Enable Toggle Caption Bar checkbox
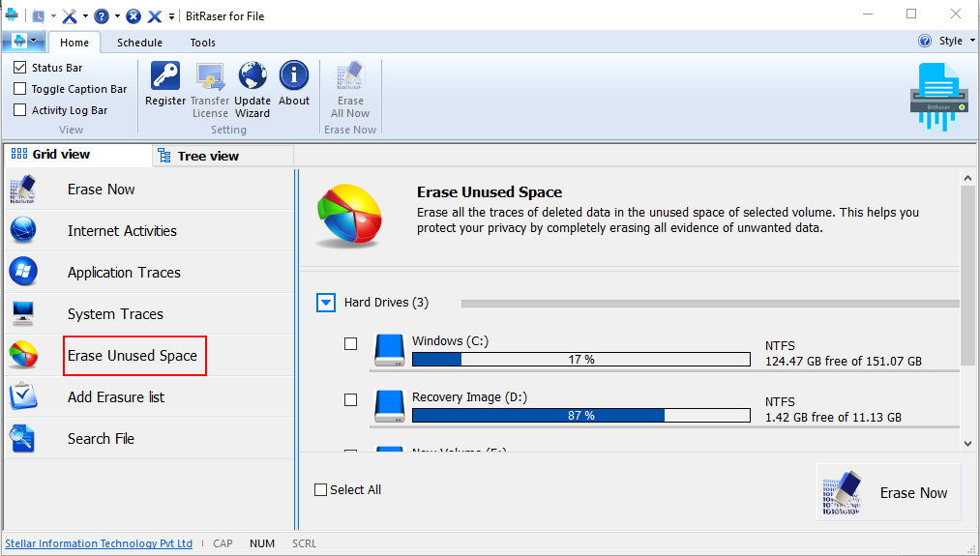Image resolution: width=980 pixels, height=556 pixels. point(20,89)
